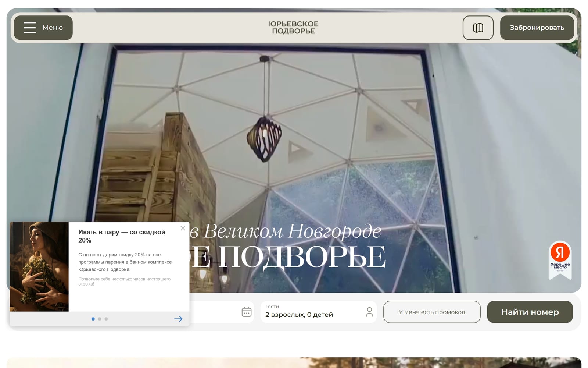
Task: Select the third popup slide dot
Action: (106, 319)
